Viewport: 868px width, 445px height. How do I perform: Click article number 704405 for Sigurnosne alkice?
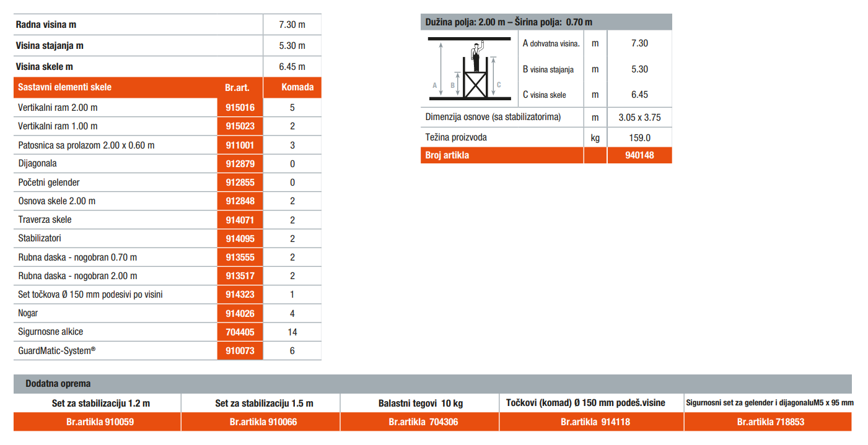[240, 332]
